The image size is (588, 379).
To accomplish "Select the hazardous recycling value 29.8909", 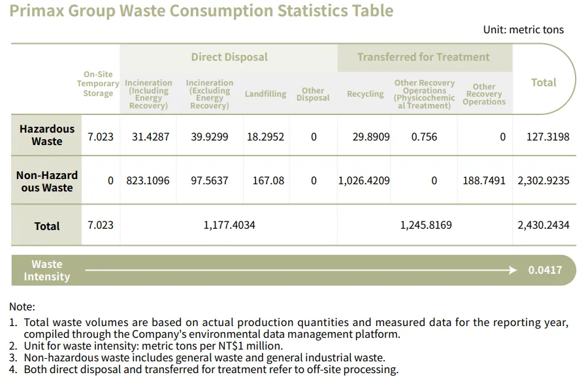I will (x=371, y=137).
